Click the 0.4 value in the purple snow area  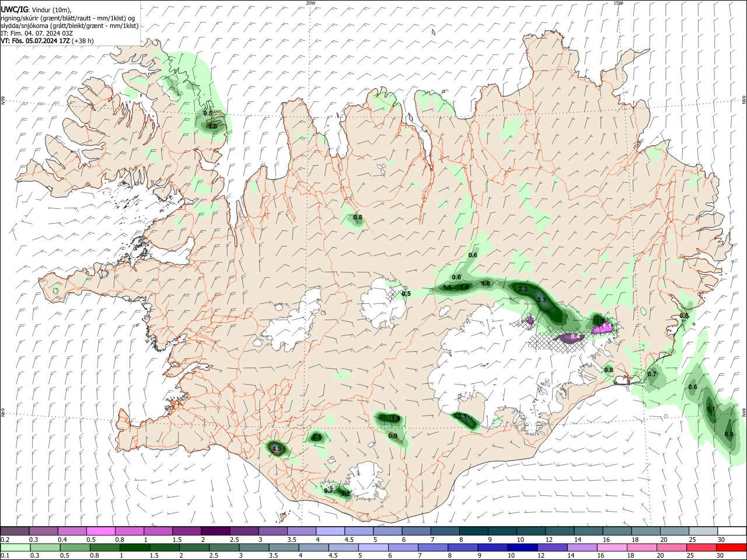tap(575, 337)
